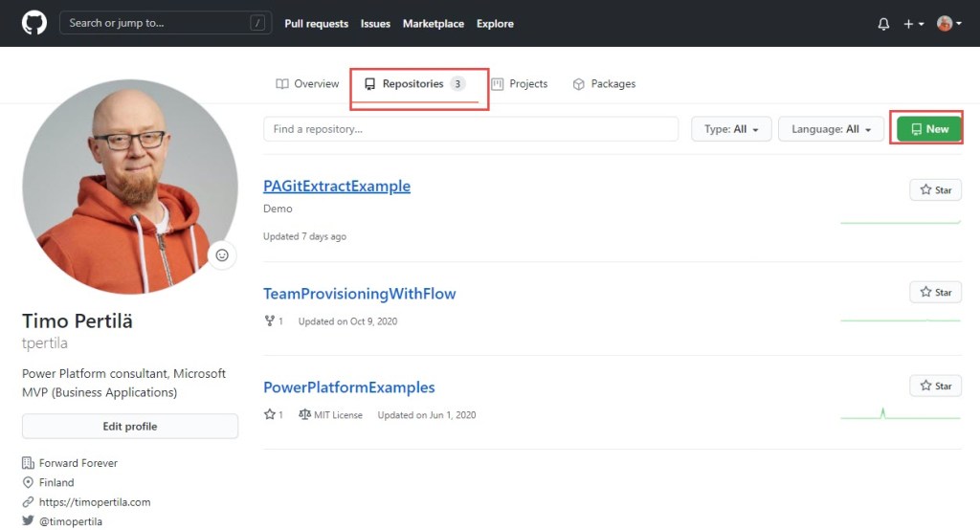Switch to the Packages tab
Image resolution: width=980 pixels, height=530 pixels.
click(x=604, y=84)
